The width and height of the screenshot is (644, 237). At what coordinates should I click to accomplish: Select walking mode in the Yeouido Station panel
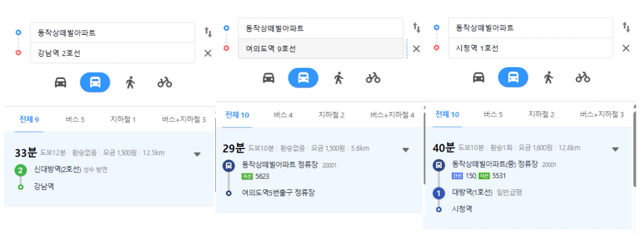coord(339,78)
